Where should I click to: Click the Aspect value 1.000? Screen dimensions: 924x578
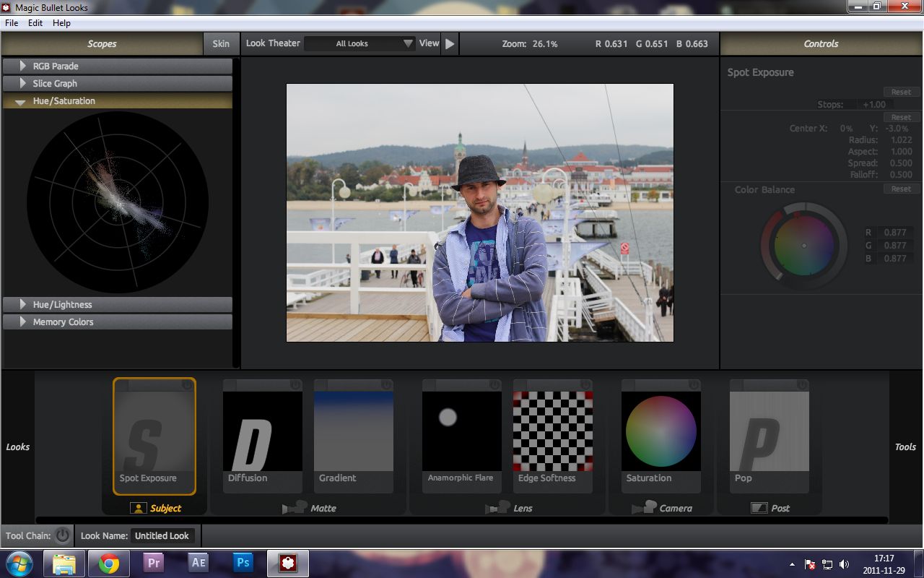(x=901, y=151)
